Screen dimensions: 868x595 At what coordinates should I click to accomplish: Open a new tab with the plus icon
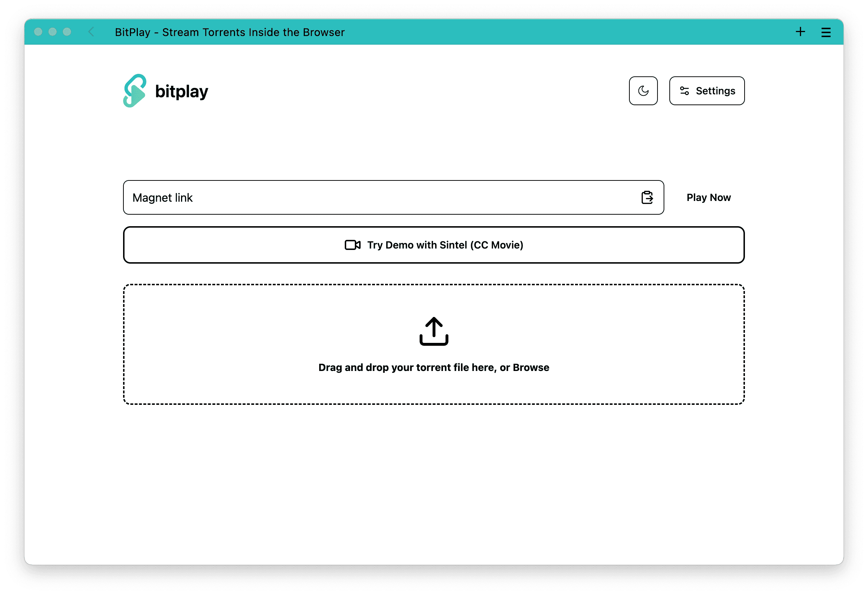coord(800,32)
